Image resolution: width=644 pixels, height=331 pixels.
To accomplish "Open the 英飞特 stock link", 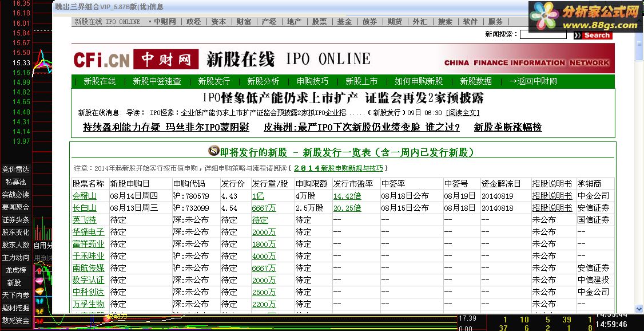I will pyautogui.click(x=85, y=220).
